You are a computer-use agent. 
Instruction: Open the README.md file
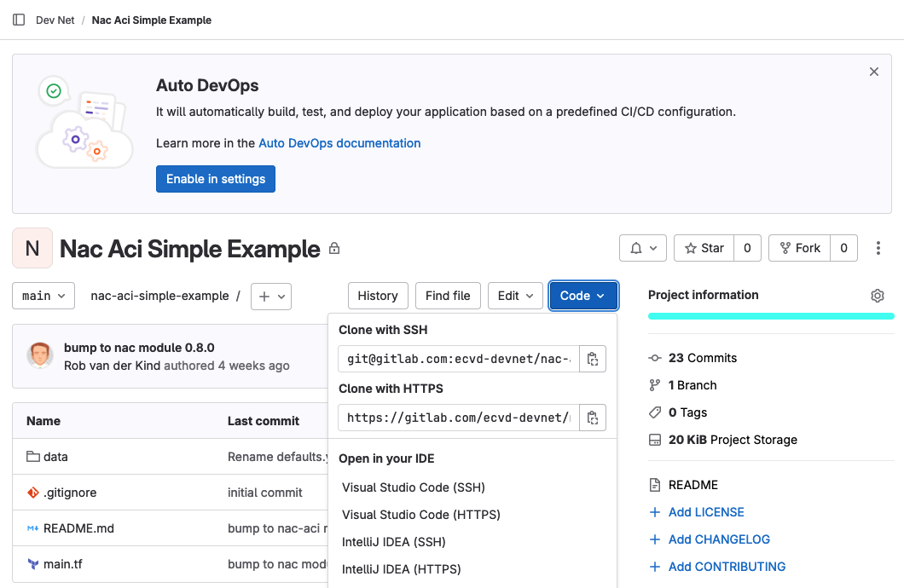tap(78, 528)
